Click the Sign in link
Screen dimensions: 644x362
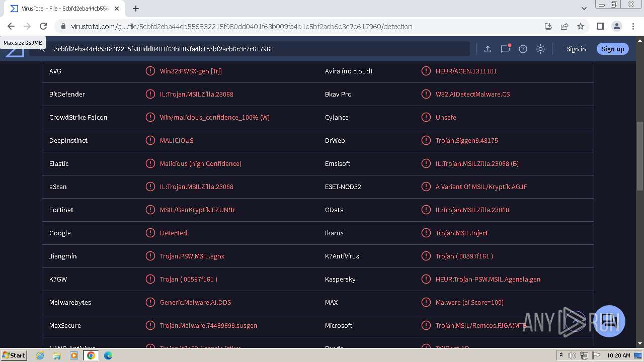[576, 49]
